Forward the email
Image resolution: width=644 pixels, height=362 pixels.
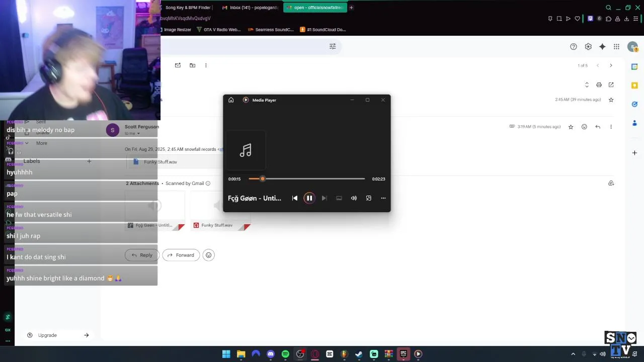tap(181, 255)
